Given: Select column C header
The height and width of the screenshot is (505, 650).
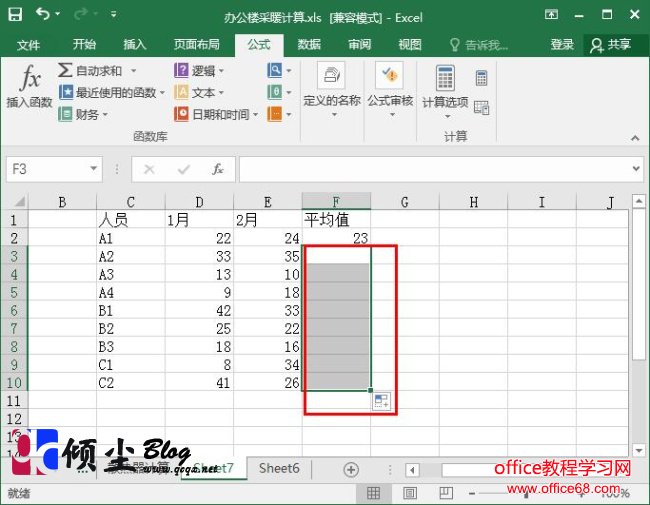Looking at the screenshot, I should click(131, 202).
